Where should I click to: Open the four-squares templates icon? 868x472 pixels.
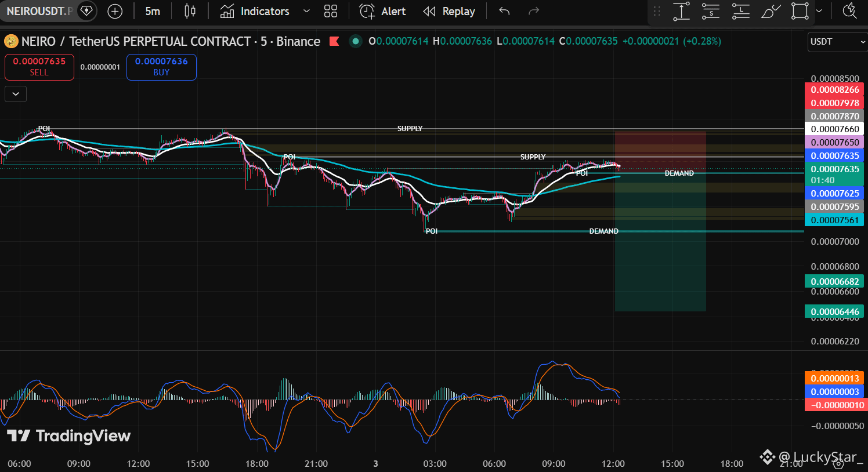[x=331, y=11]
